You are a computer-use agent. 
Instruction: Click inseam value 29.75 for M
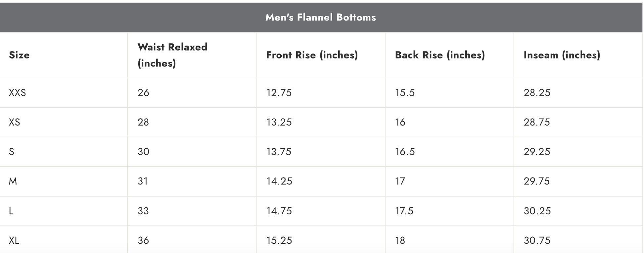[x=536, y=181]
